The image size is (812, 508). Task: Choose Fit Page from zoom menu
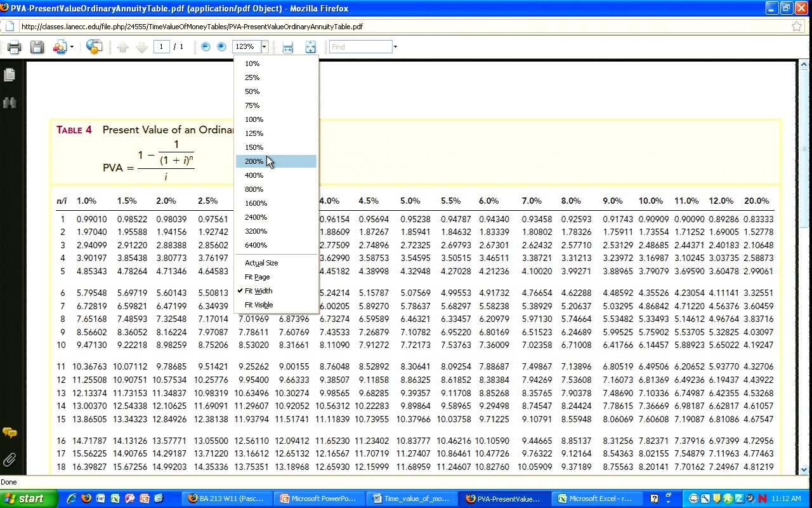pyautogui.click(x=257, y=277)
